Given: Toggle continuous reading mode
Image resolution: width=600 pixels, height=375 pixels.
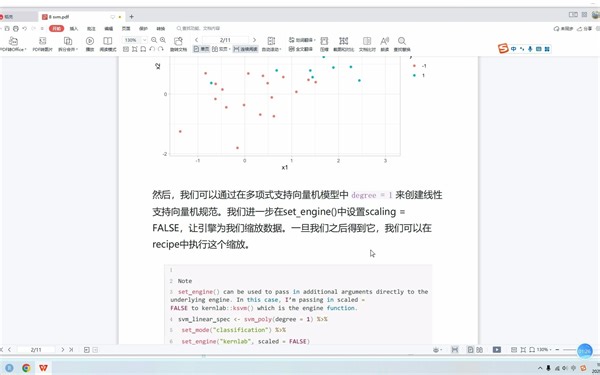Looking at the screenshot, I should point(245,49).
